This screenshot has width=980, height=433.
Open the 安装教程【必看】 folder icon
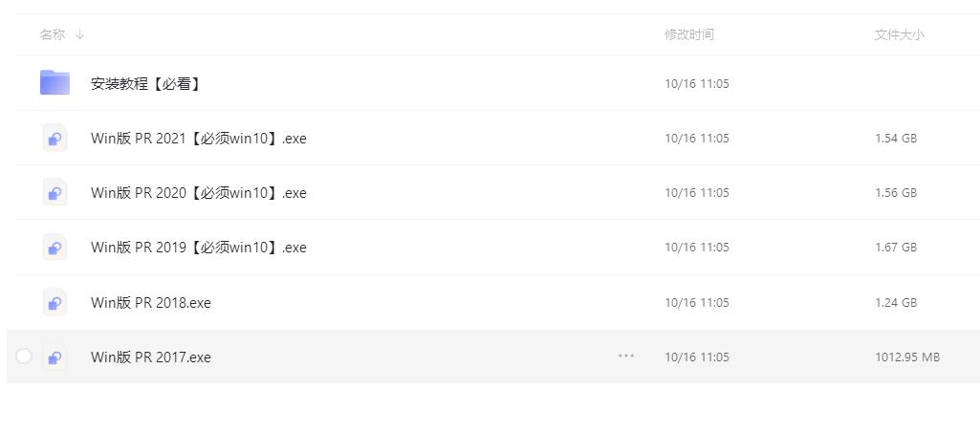[x=55, y=82]
